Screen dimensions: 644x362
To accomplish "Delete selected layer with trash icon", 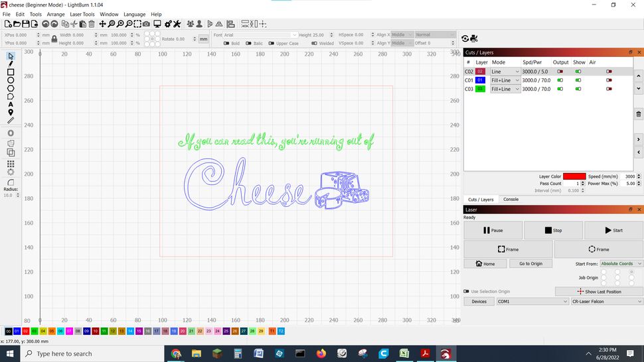I will click(x=639, y=115).
